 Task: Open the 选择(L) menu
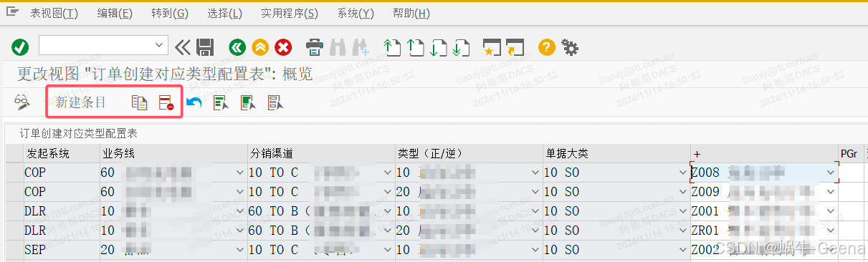[x=224, y=14]
